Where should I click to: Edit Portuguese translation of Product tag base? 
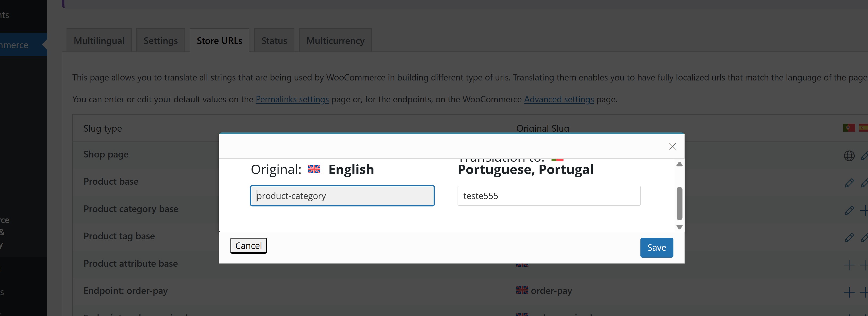click(x=849, y=237)
